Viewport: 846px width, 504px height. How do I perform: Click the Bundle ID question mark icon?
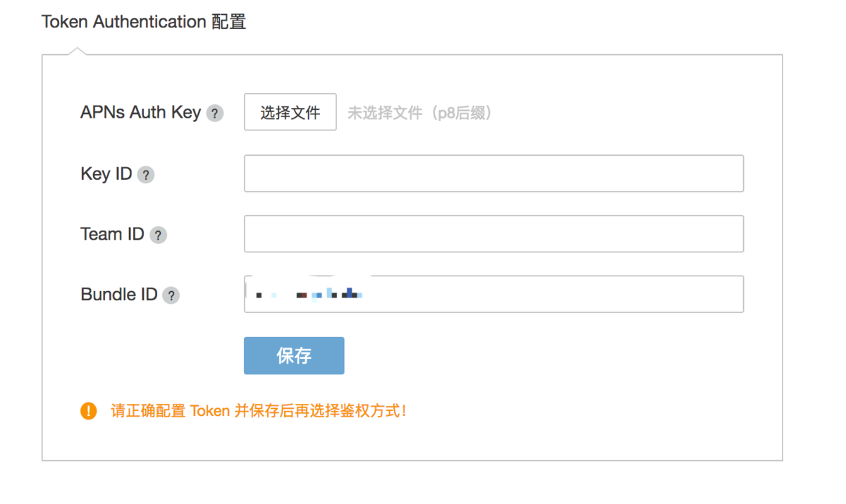tap(171, 295)
